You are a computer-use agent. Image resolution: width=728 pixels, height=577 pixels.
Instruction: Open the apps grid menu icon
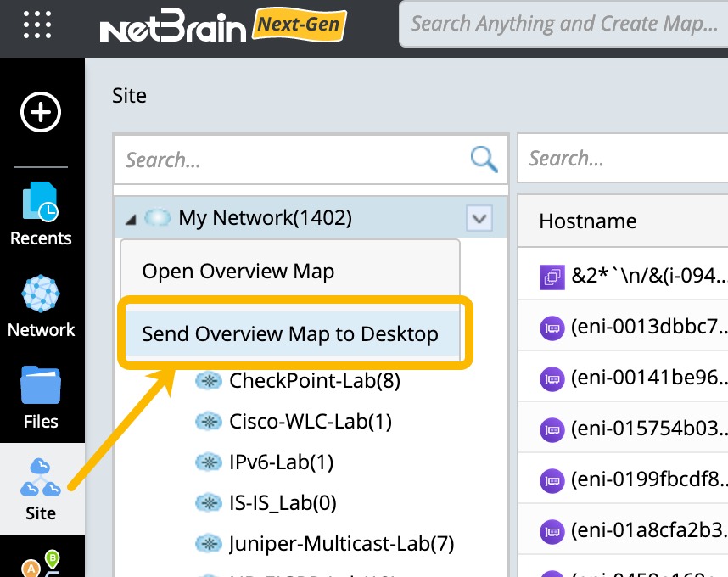pos(37,24)
